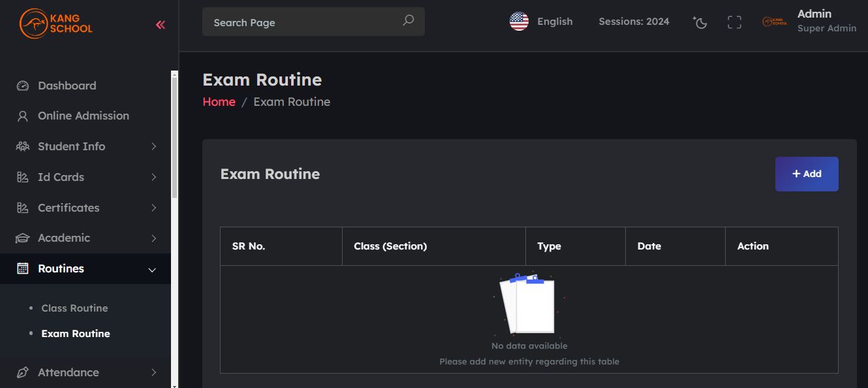Click sidebar scrollbar up arrow
Image resolution: width=868 pixels, height=388 pixels.
pyautogui.click(x=174, y=74)
